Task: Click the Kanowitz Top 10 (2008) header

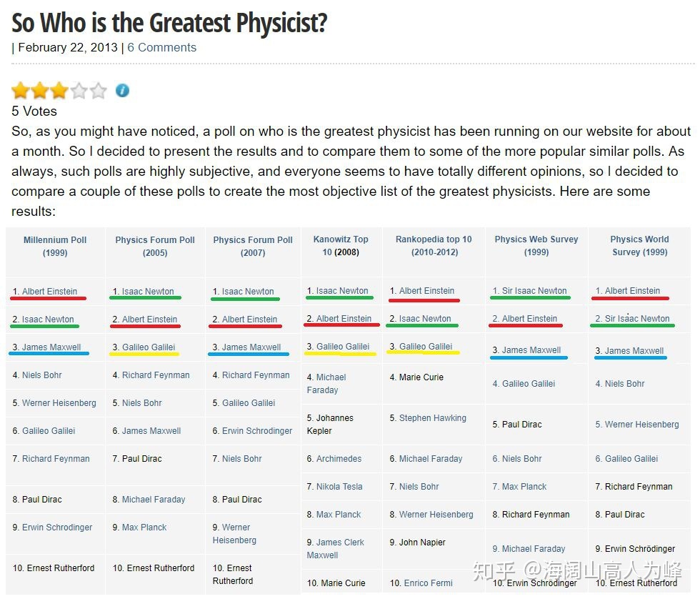Action: click(341, 246)
